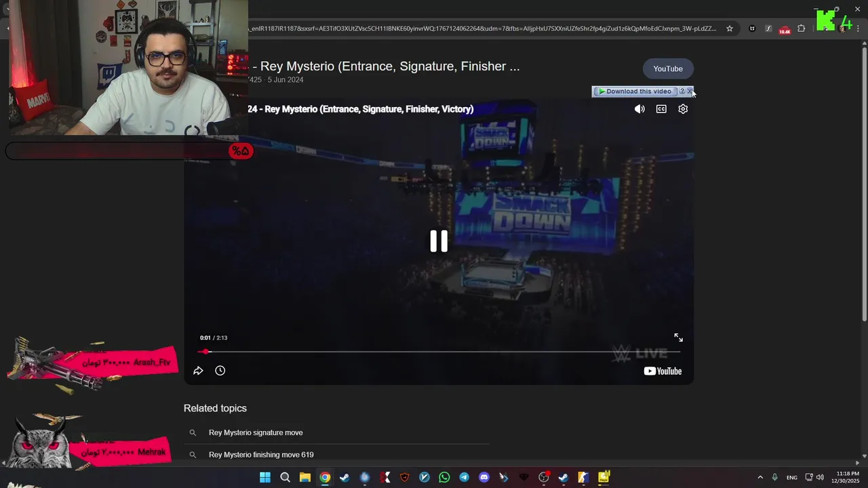
Task: Open the blue V checkmark app in taskbar
Action: 425,477
